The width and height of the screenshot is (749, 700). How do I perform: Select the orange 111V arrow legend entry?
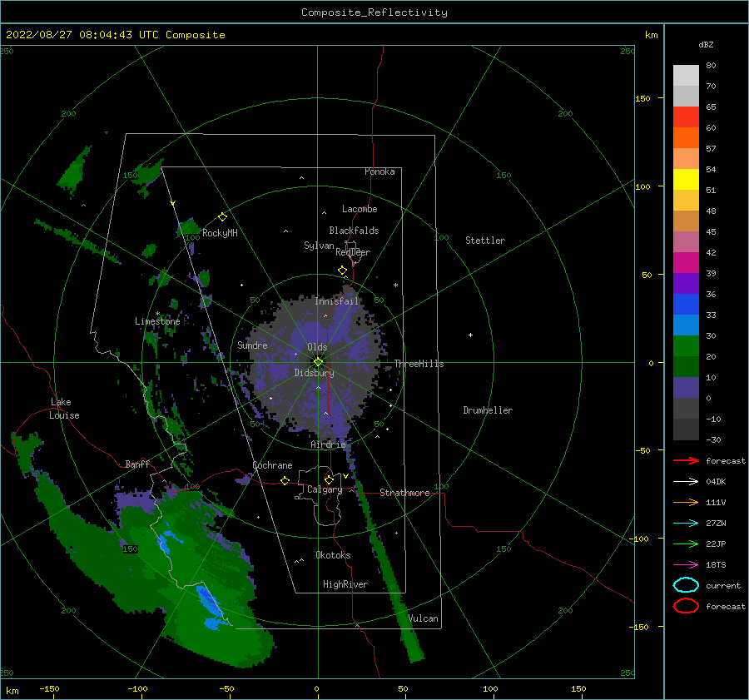tap(686, 502)
